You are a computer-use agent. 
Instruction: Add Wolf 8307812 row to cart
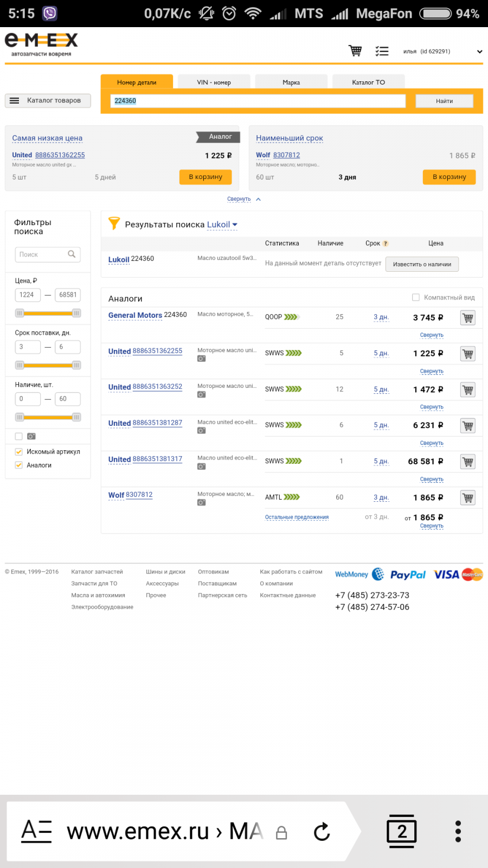coord(468,497)
